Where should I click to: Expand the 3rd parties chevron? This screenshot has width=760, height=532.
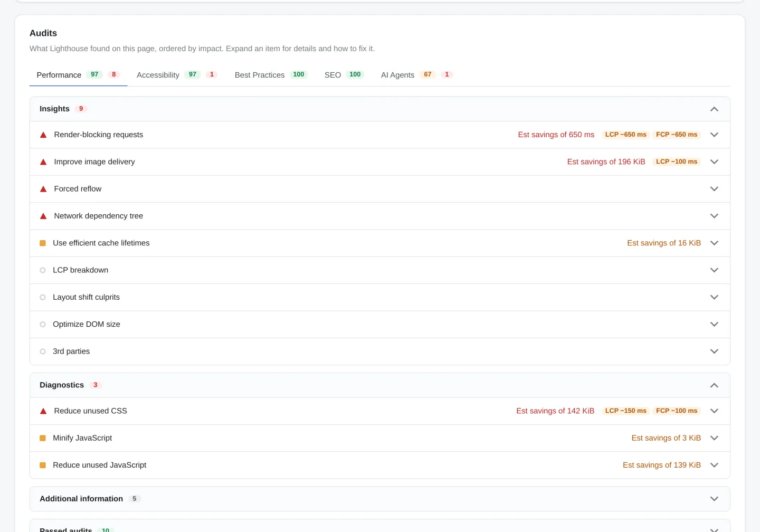click(x=714, y=351)
